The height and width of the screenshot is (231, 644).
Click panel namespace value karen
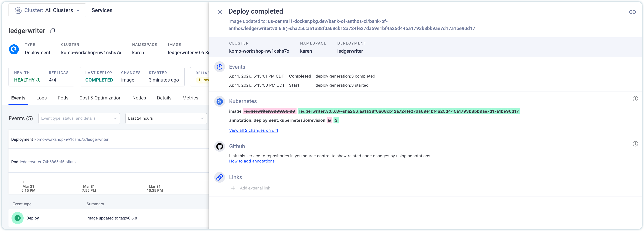pos(306,51)
